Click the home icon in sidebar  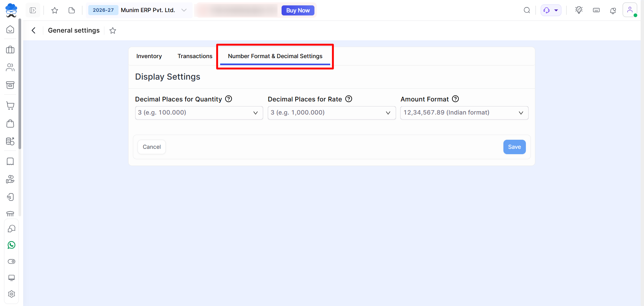[10, 30]
